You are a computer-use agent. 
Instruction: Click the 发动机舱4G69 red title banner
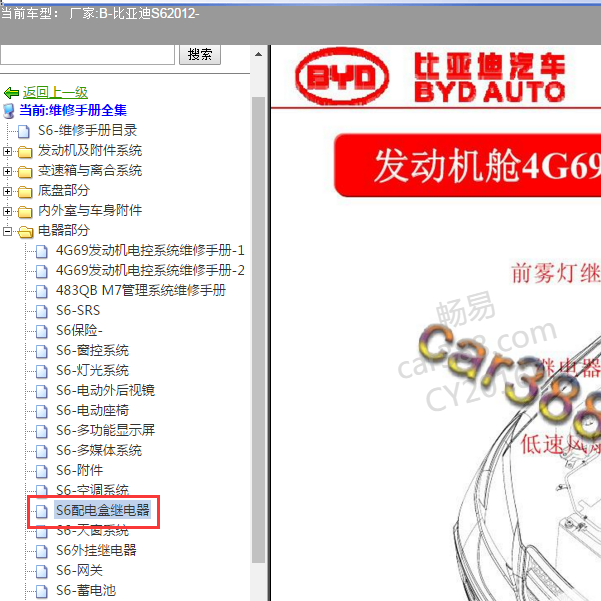(x=468, y=165)
